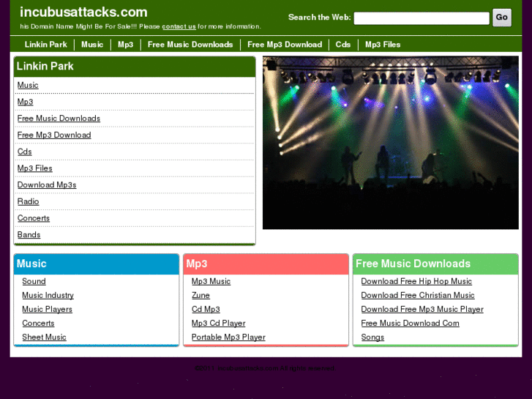The height and width of the screenshot is (399, 532).
Task: Select Cds in the navigation bar
Action: pyautogui.click(x=343, y=45)
